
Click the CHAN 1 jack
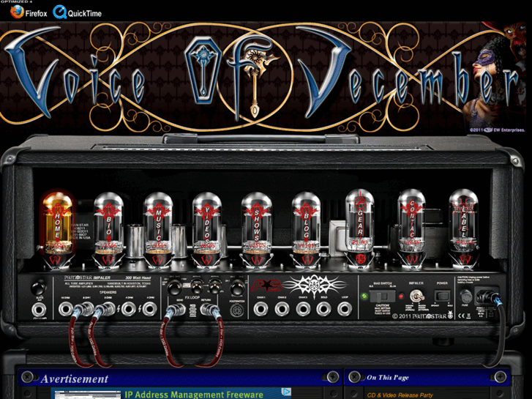[x=261, y=309]
